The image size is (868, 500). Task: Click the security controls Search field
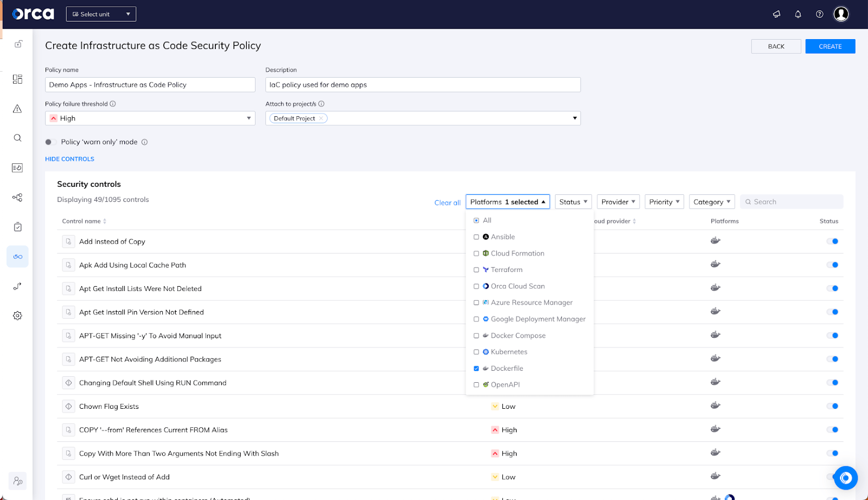pyautogui.click(x=791, y=201)
